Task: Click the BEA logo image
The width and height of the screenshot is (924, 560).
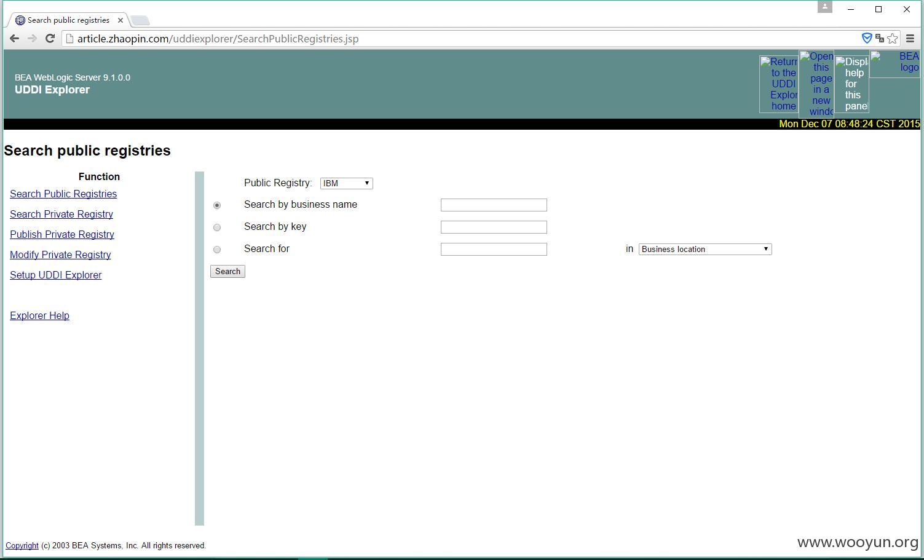Action: 895,64
